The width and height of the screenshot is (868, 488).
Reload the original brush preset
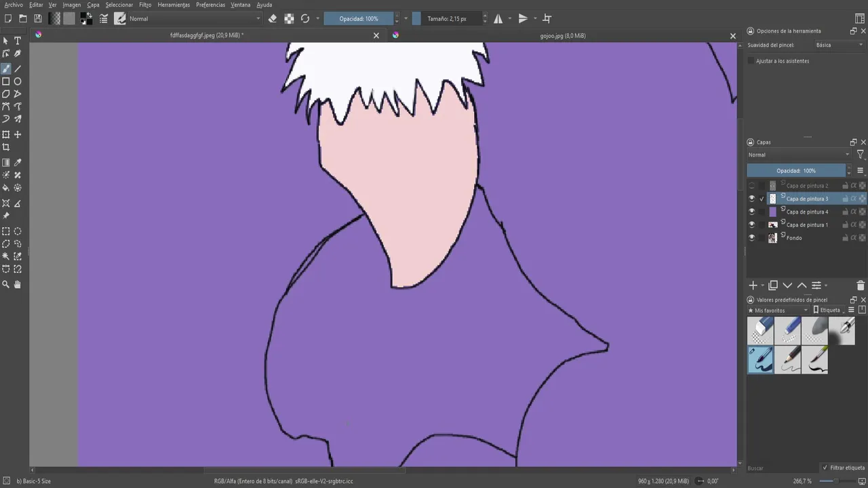[305, 19]
